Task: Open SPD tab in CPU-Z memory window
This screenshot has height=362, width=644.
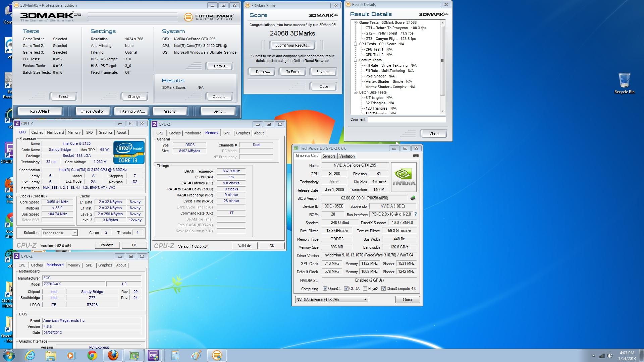Action: point(227,133)
